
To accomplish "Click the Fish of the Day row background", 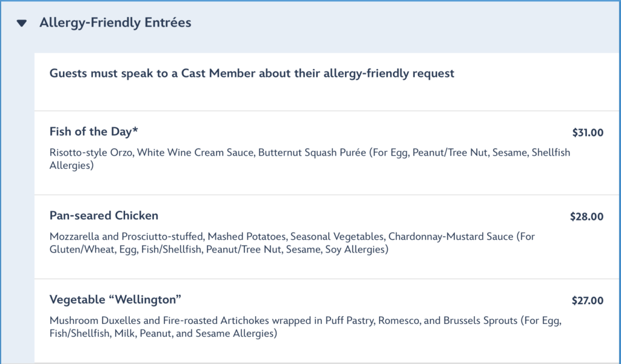I will tap(327, 153).
